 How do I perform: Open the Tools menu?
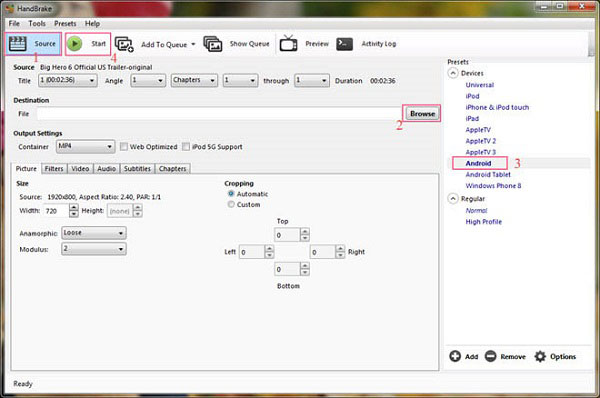tap(37, 24)
